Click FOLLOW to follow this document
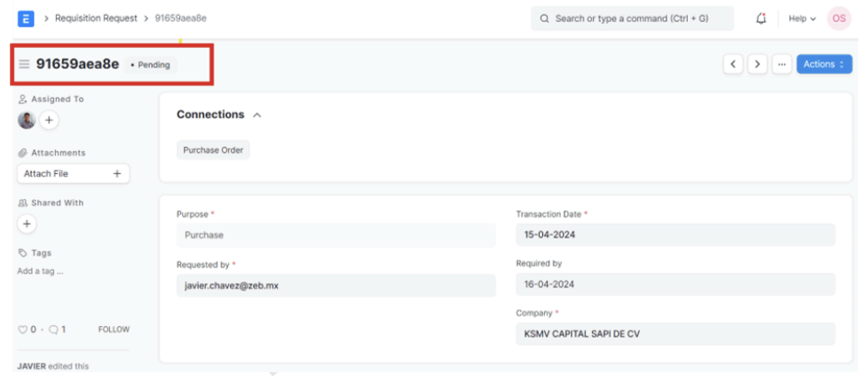The height and width of the screenshot is (382, 868). tap(114, 330)
